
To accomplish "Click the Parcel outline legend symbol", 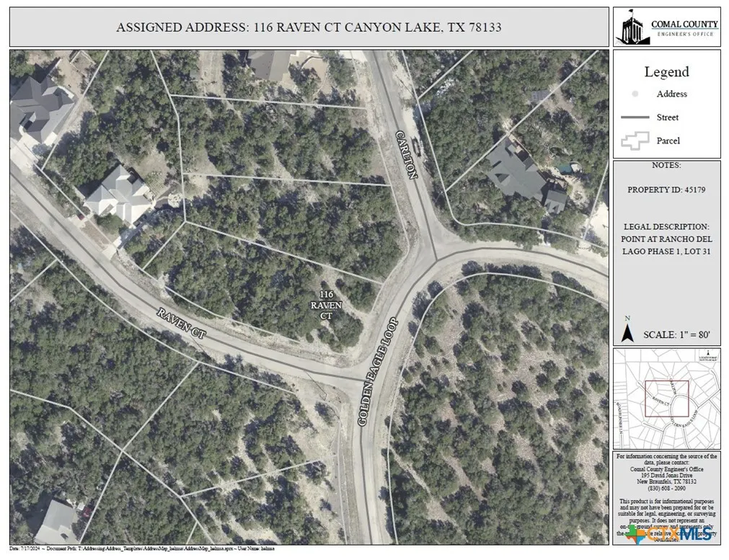I will (x=635, y=141).
